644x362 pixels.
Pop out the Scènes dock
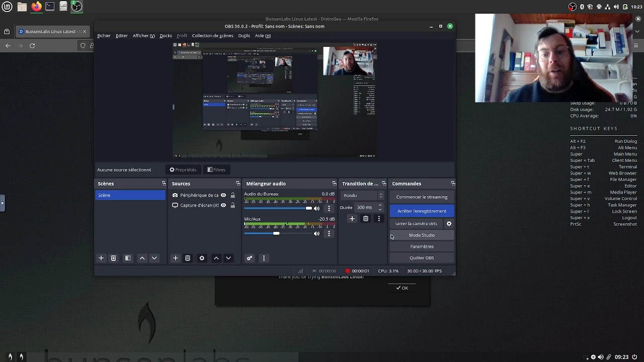click(164, 184)
